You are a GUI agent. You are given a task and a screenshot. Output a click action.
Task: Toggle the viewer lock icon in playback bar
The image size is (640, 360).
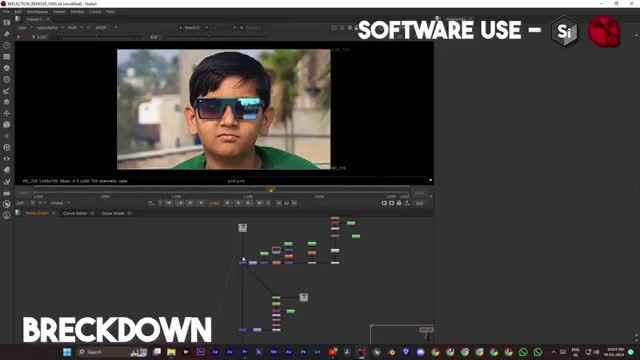(399, 203)
